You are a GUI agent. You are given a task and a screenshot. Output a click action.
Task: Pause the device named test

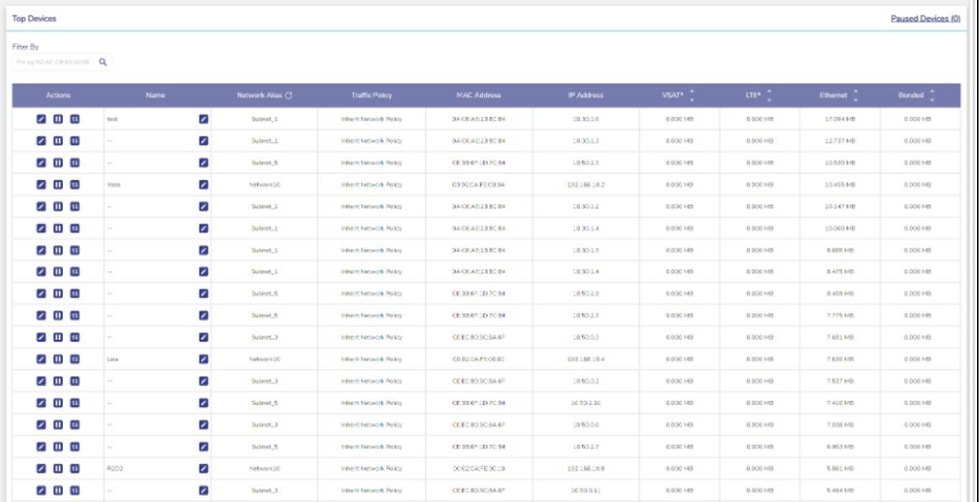coord(58,119)
